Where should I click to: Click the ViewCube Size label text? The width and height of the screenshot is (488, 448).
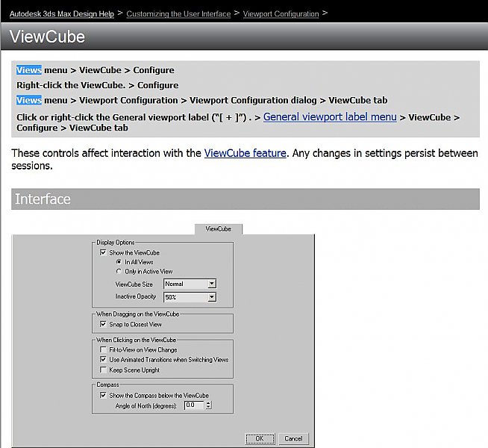[x=134, y=284]
